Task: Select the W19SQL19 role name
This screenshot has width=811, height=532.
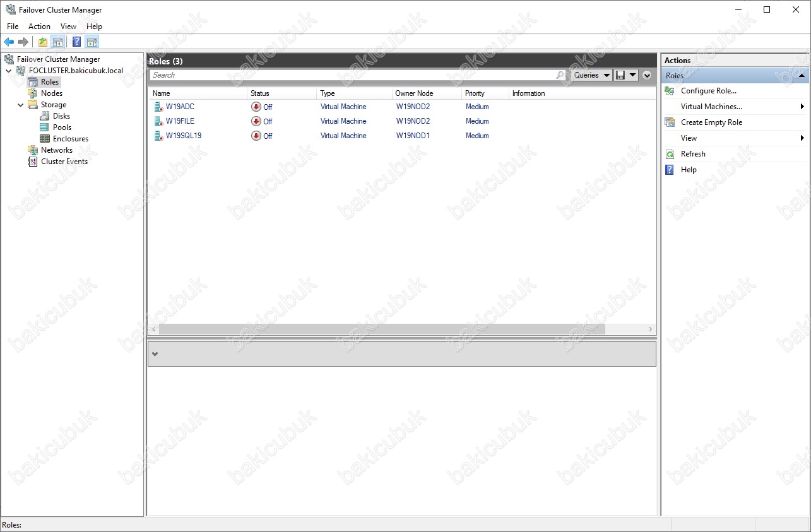Action: pos(184,136)
